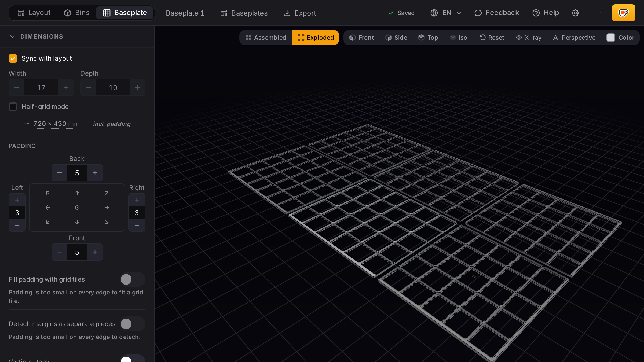Toggle Sync with layout checkbox
The image size is (644, 362).
(13, 58)
